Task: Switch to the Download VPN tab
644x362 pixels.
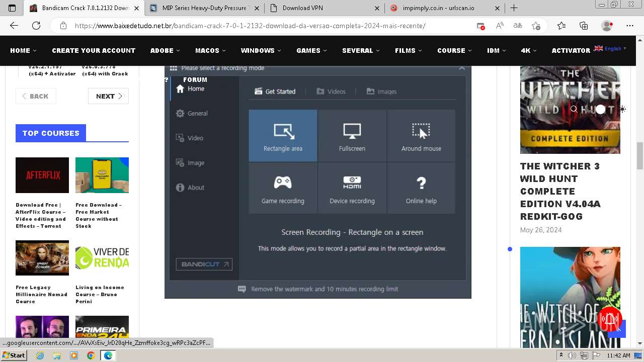Action: click(x=325, y=8)
